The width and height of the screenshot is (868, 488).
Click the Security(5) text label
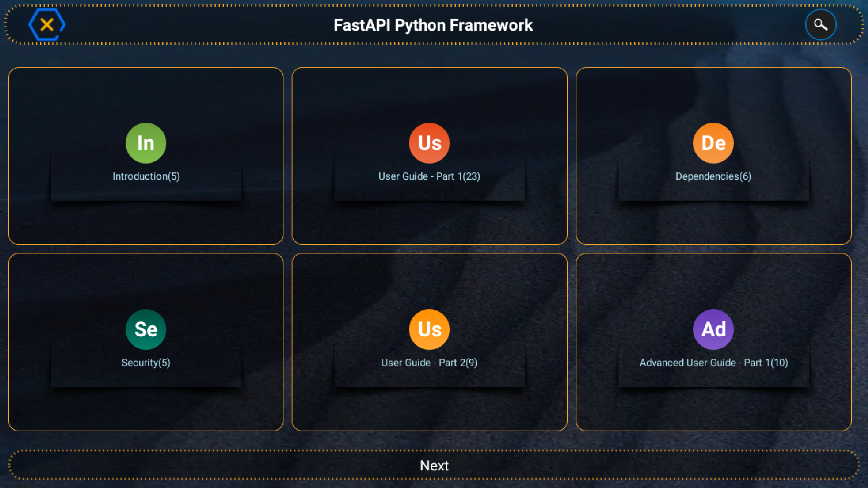coord(146,362)
